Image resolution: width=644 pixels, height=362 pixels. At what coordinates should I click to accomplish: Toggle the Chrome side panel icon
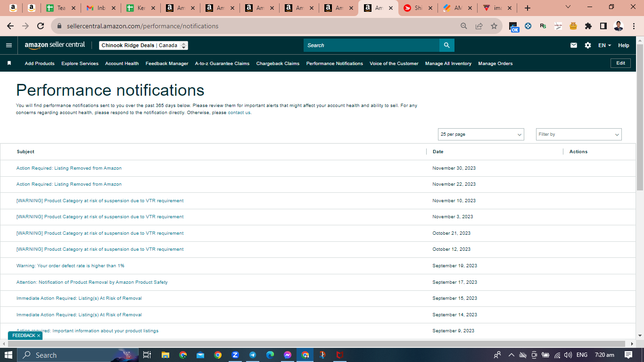603,26
